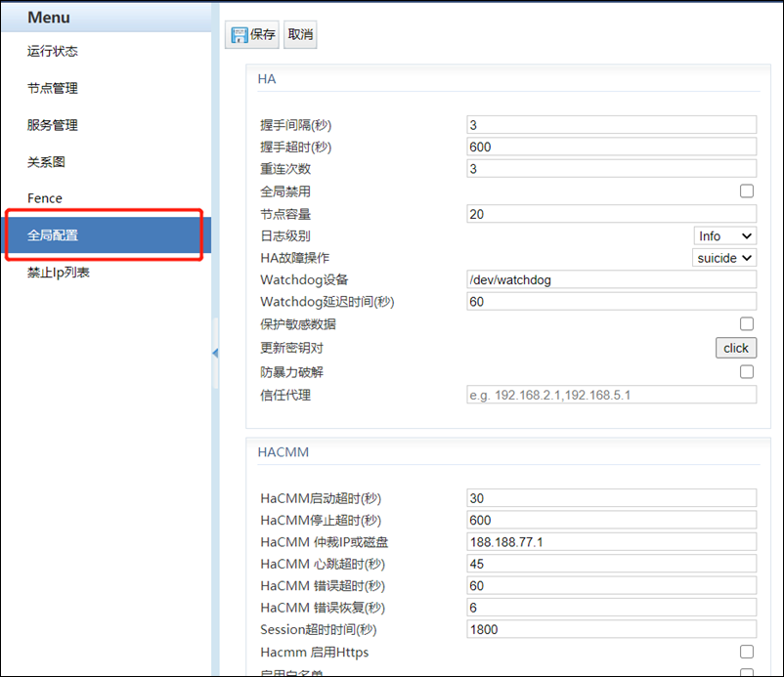Screen dimensions: 784x677
Task: Click the HaCMM 仲裁IP或磁盘 field
Action: click(611, 542)
